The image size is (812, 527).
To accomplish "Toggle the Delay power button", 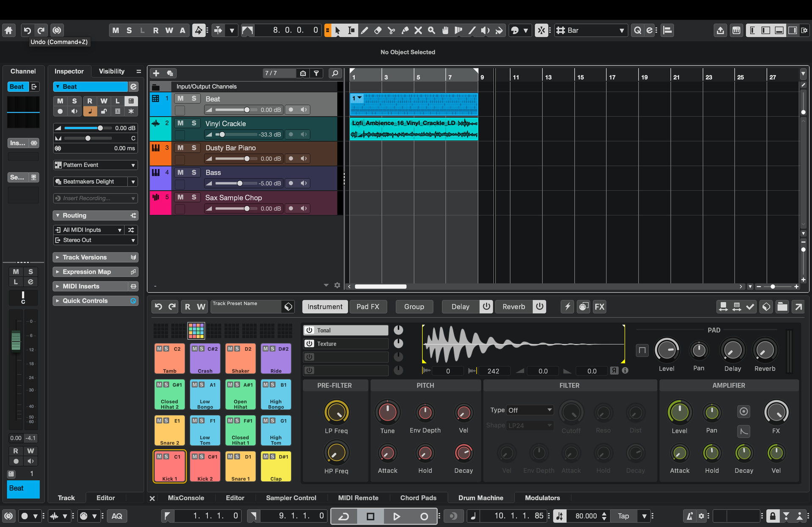I will tap(486, 306).
